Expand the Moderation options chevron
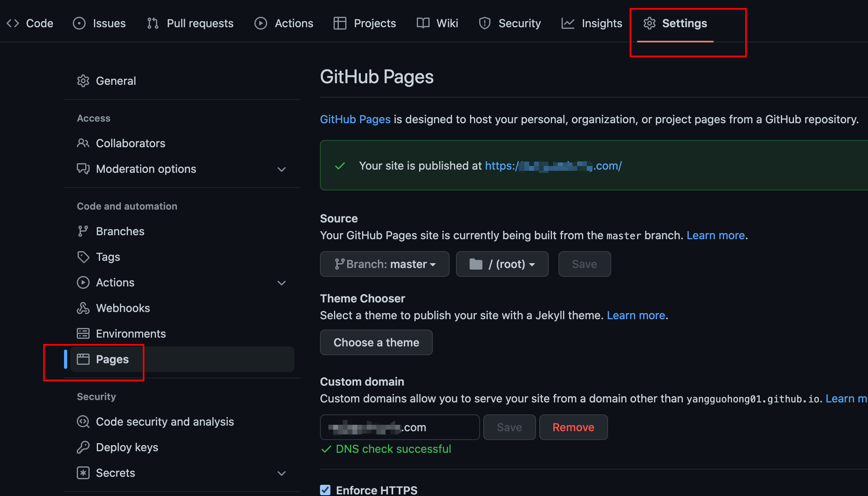The width and height of the screenshot is (868, 496). pyautogui.click(x=282, y=169)
